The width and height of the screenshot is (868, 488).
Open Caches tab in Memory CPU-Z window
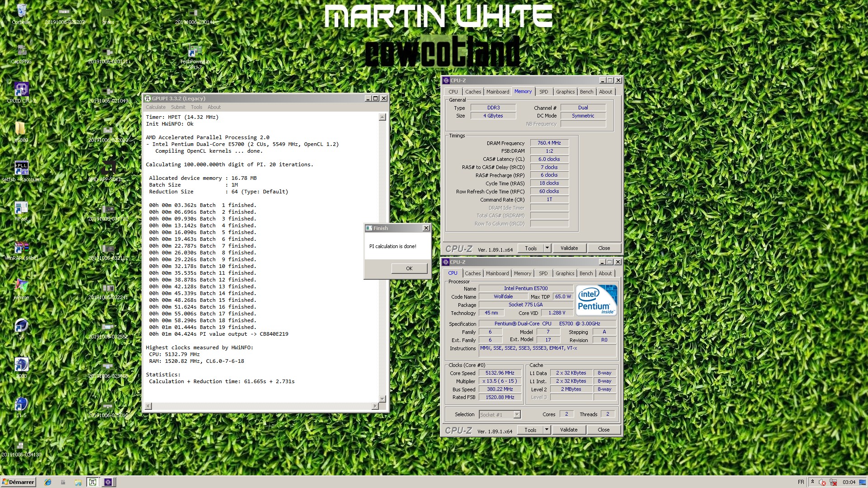click(473, 92)
